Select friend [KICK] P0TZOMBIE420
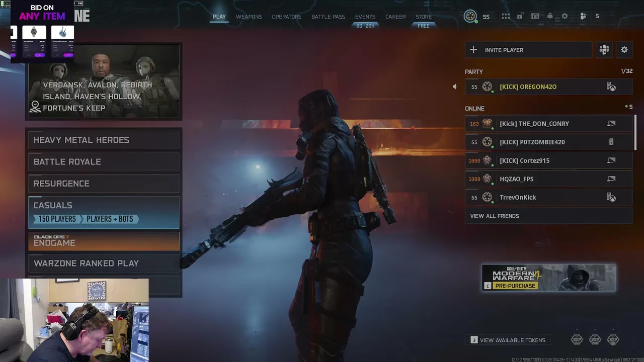Screen dimensions: 644x362 pyautogui.click(x=548, y=142)
